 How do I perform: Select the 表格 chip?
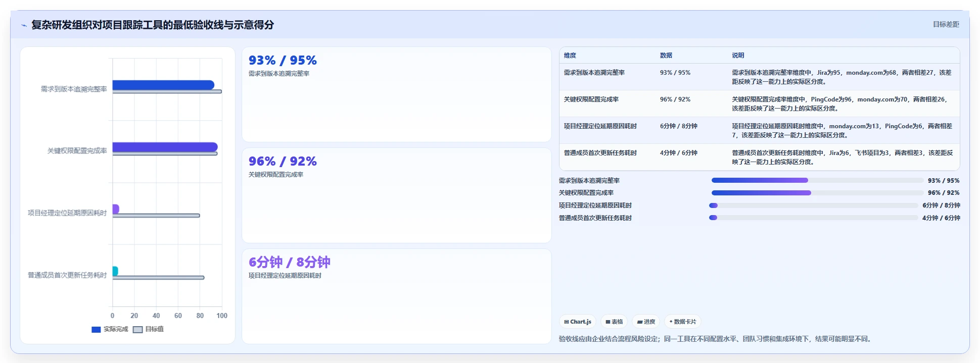[x=614, y=322]
